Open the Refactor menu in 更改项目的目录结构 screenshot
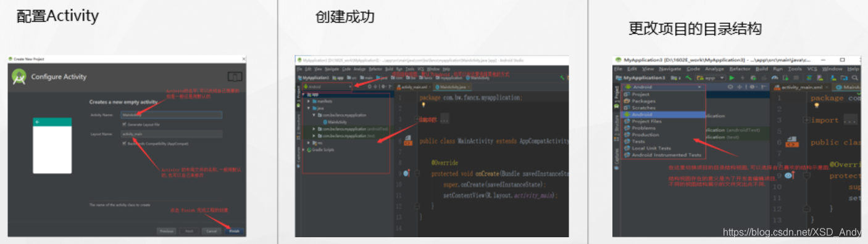Viewport: 868px width, 244px height. click(740, 69)
